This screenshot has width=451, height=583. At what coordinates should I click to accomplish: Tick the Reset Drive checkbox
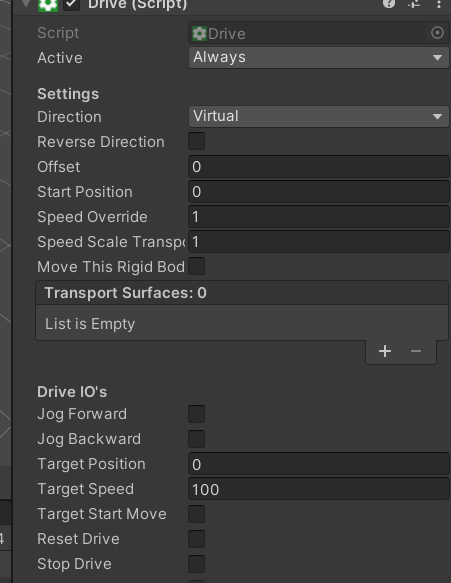197,539
